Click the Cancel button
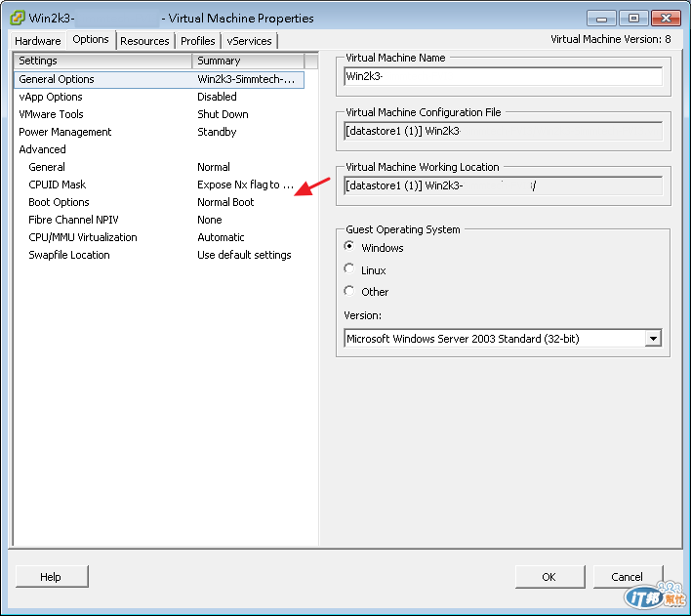This screenshot has height=616, width=691. pos(628,577)
